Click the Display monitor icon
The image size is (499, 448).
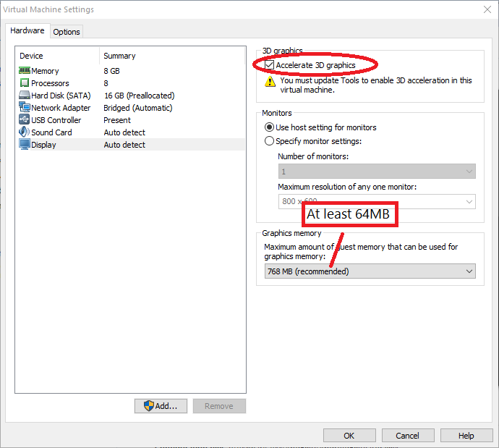click(x=25, y=145)
